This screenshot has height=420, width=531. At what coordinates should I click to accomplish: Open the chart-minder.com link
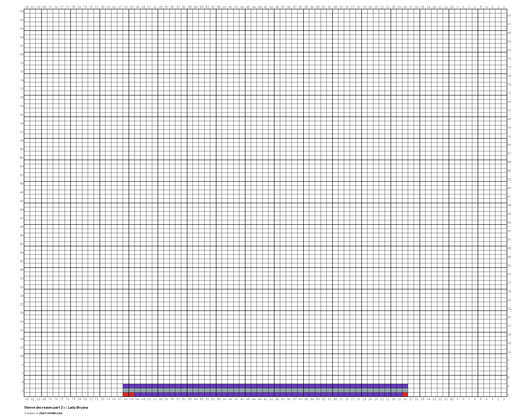[50, 413]
